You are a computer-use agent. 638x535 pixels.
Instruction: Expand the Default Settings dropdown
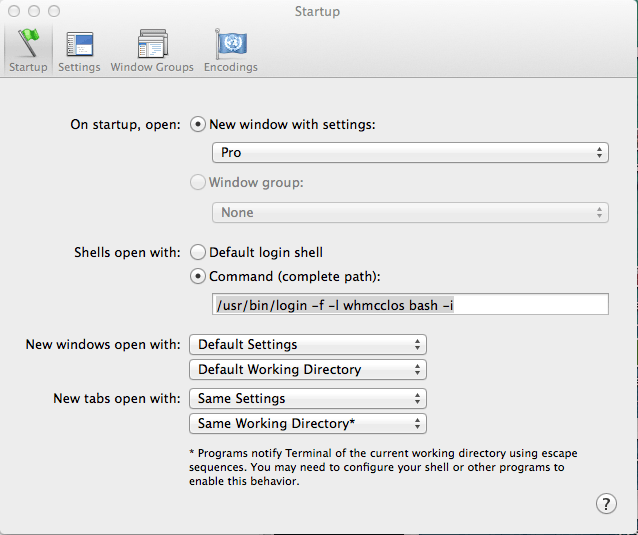click(308, 345)
